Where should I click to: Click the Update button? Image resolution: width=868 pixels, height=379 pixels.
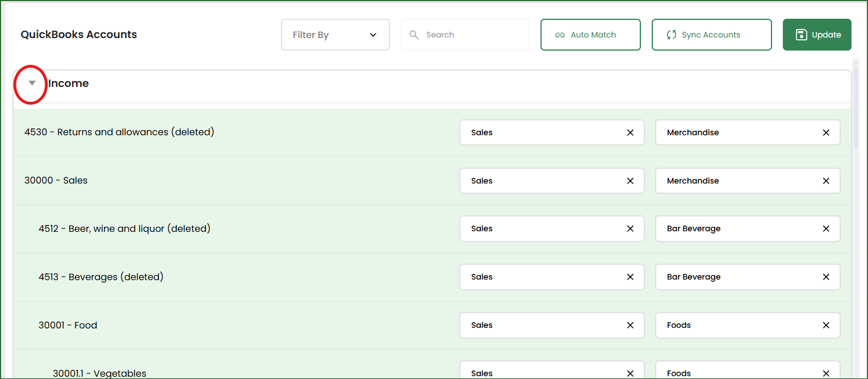point(817,35)
